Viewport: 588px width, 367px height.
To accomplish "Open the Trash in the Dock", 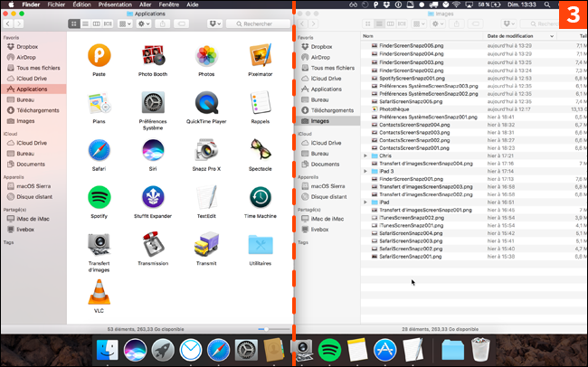I will (480, 350).
